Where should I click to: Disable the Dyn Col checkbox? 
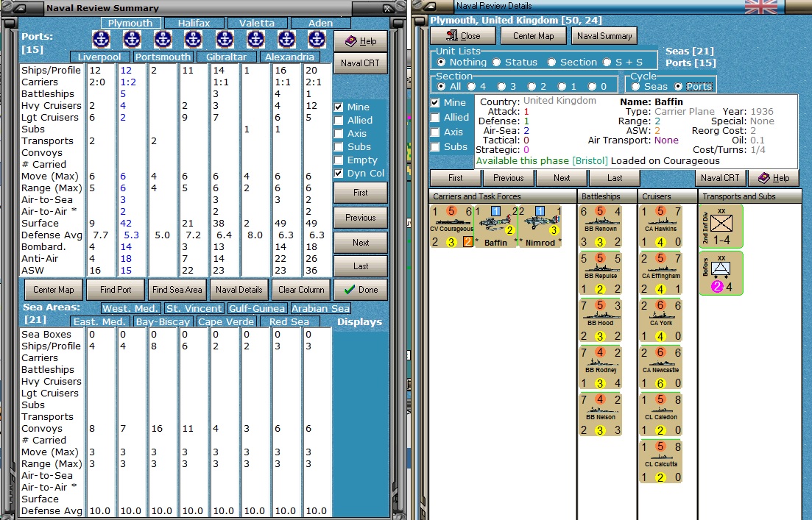click(339, 174)
